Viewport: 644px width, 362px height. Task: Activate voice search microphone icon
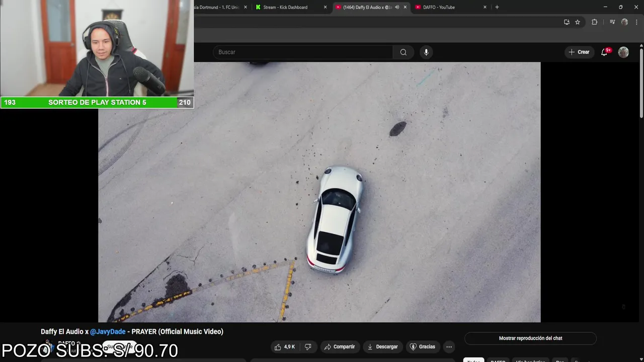tap(426, 52)
